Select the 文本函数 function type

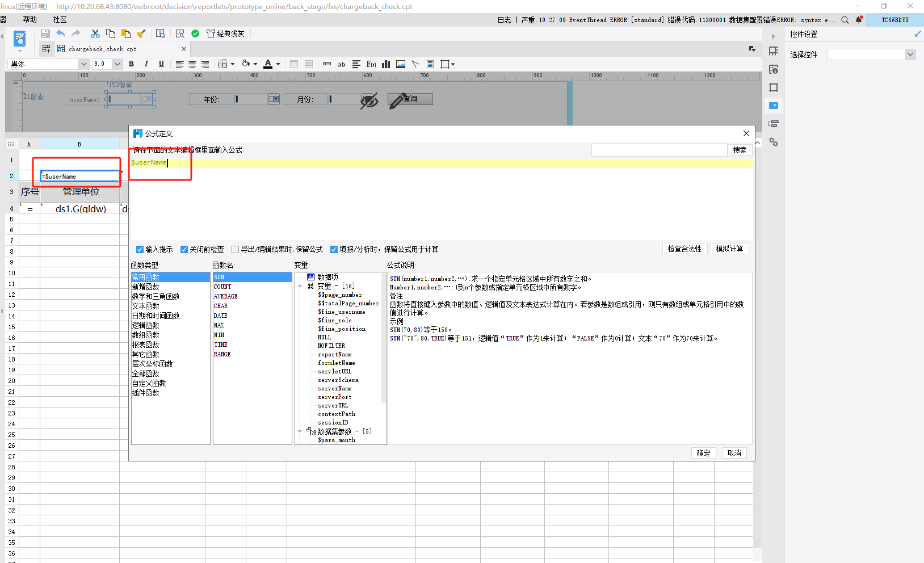coord(146,306)
